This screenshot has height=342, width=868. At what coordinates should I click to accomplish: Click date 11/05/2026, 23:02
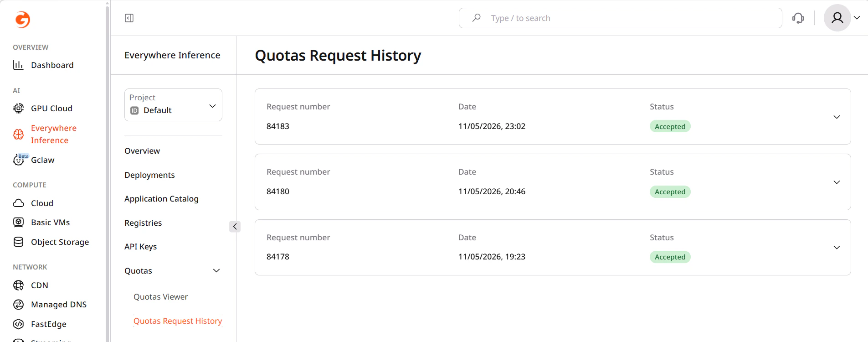[492, 126]
